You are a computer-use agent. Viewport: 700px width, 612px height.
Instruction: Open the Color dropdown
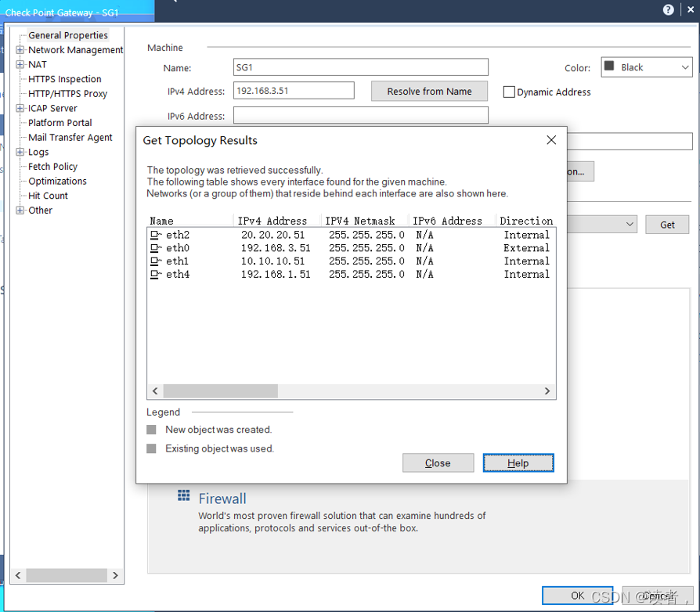[x=647, y=67]
